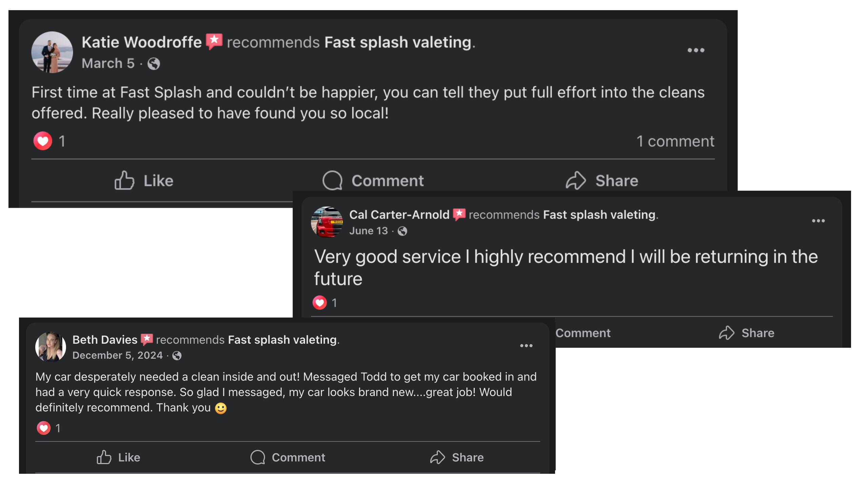Click heart reaction icon on Beth's post
The width and height of the screenshot is (868, 488).
pos(44,428)
